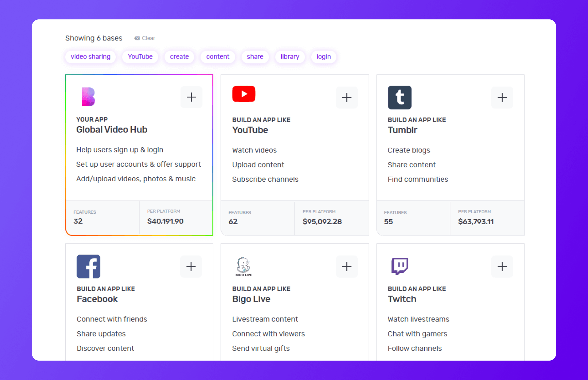Click 'Create blogs' on Tumblr card
The image size is (588, 380).
click(x=409, y=150)
